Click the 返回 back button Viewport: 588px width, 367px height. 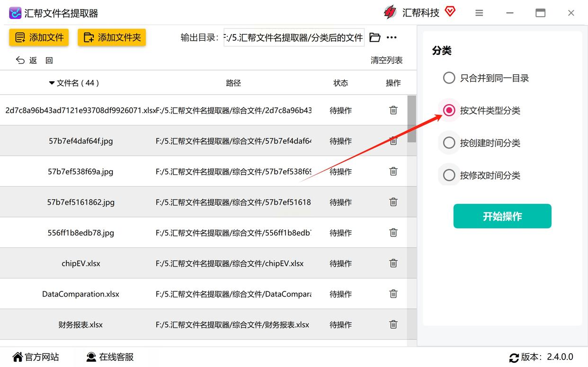click(x=34, y=60)
